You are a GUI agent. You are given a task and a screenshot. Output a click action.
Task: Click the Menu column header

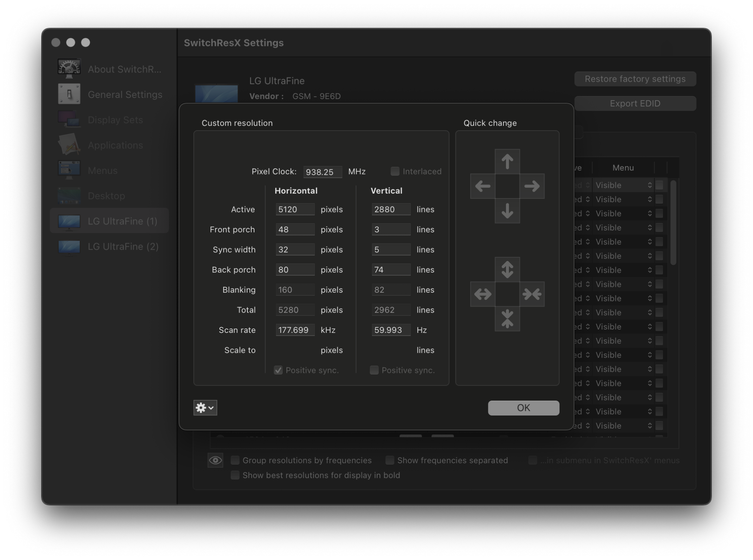(x=623, y=168)
